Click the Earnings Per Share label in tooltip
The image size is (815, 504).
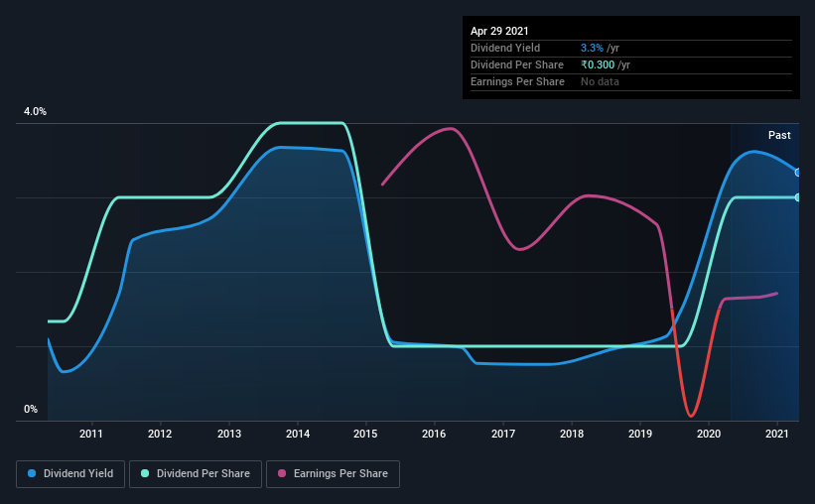pos(517,81)
